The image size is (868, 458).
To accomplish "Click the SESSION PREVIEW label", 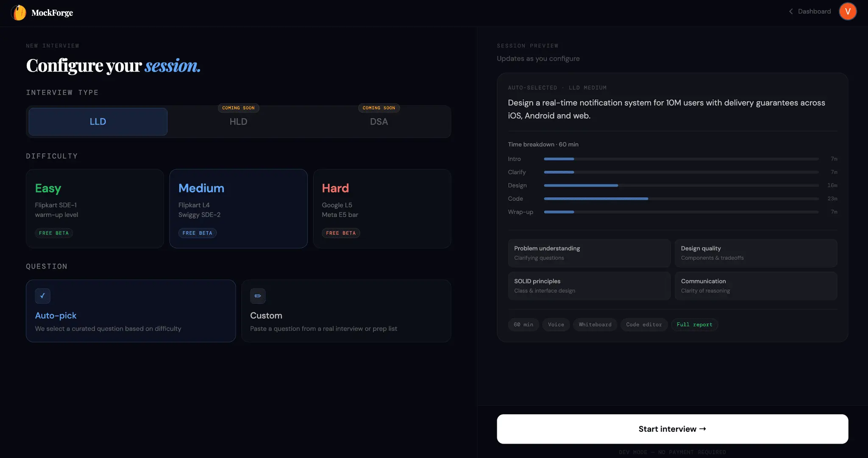I will pos(528,46).
